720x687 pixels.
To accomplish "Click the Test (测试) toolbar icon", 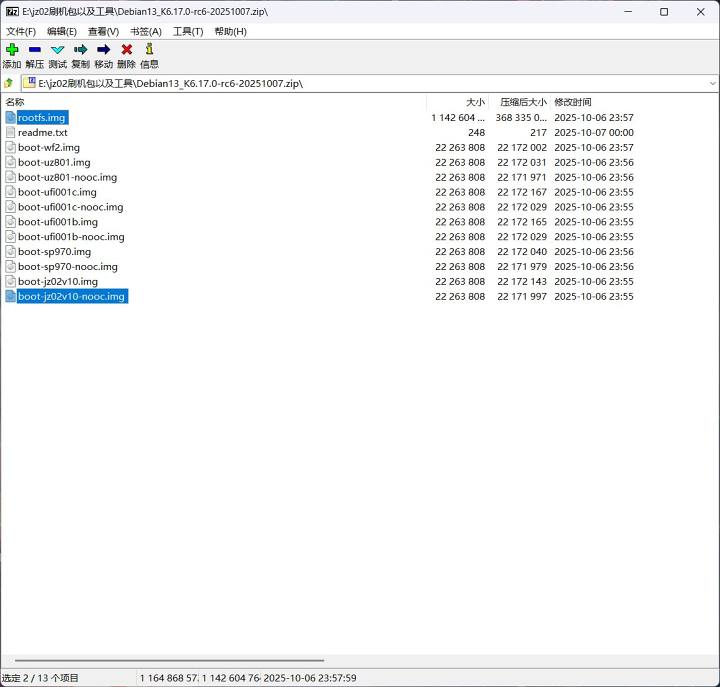I will pos(57,50).
